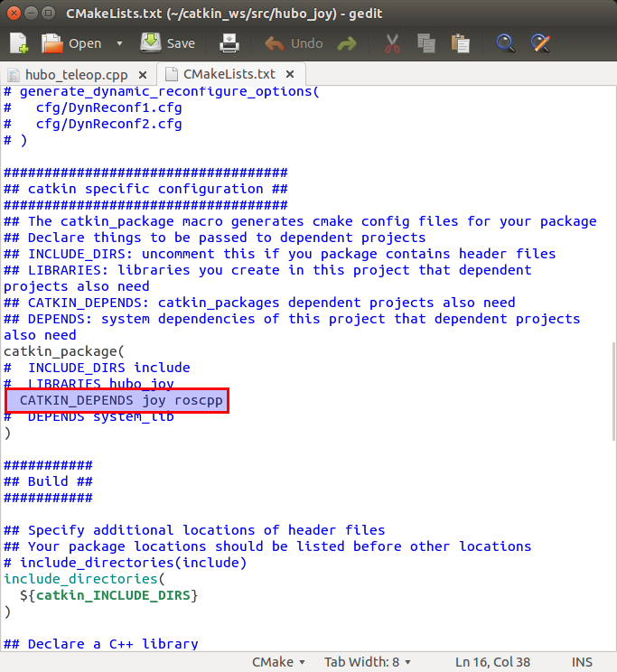Minimize the gedit window
Viewport: 617px width, 672px height.
31,13
